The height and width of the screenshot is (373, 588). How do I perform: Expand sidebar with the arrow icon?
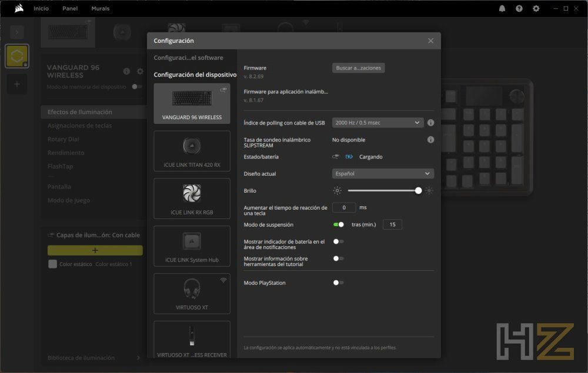17,32
